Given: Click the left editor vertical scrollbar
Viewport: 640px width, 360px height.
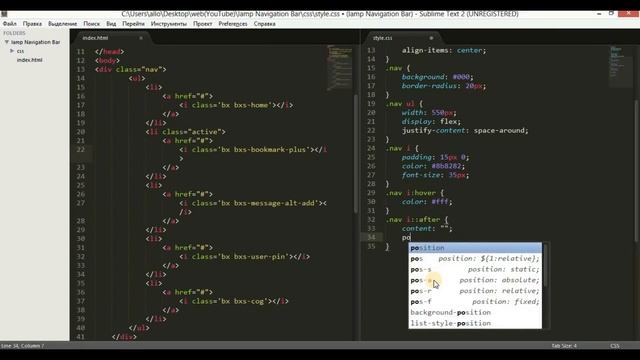Looking at the screenshot, I should 356,154.
